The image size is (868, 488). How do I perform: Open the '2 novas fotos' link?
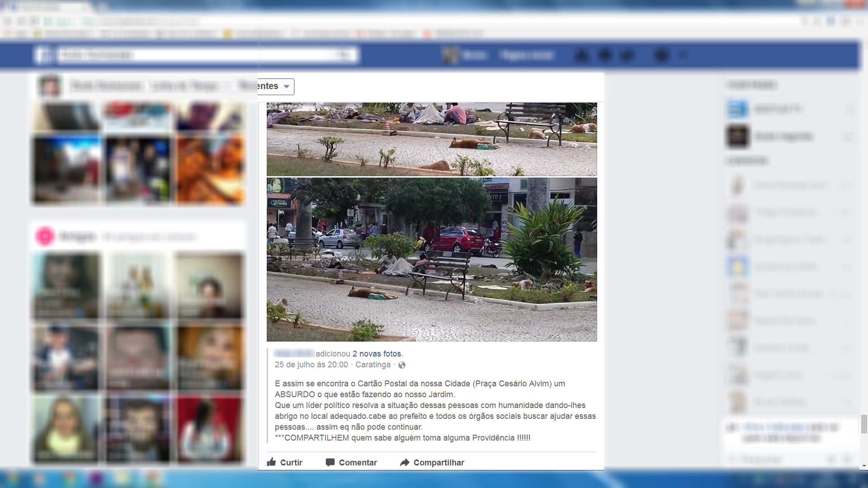point(377,354)
